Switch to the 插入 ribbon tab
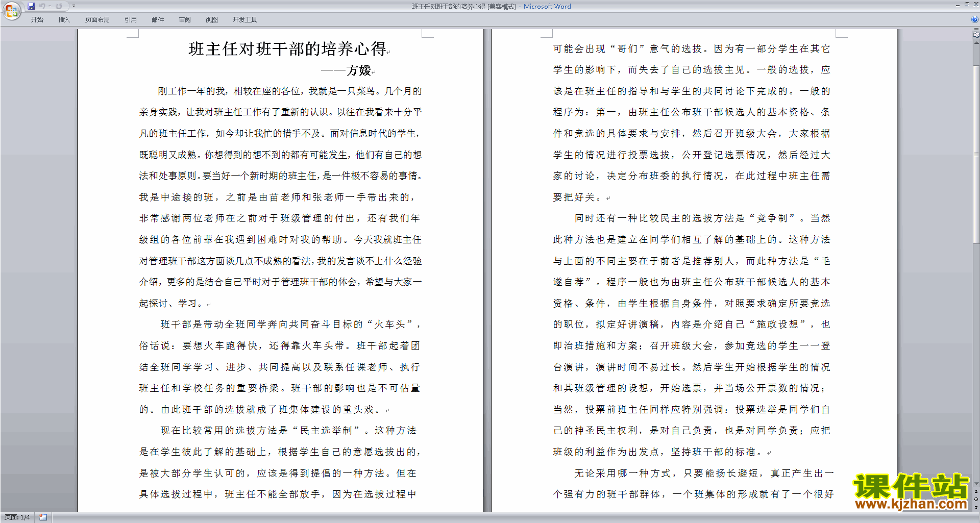Image resolution: width=980 pixels, height=523 pixels. (x=64, y=20)
